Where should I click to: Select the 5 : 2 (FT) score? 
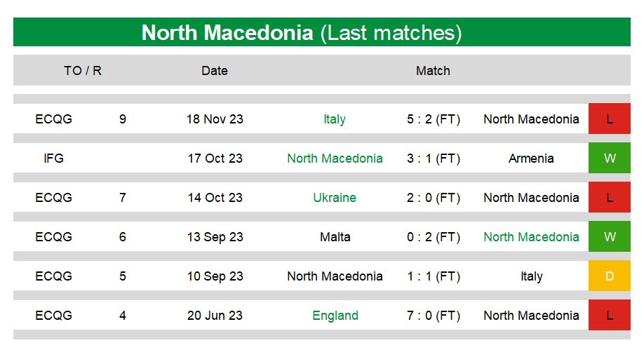tap(434, 119)
